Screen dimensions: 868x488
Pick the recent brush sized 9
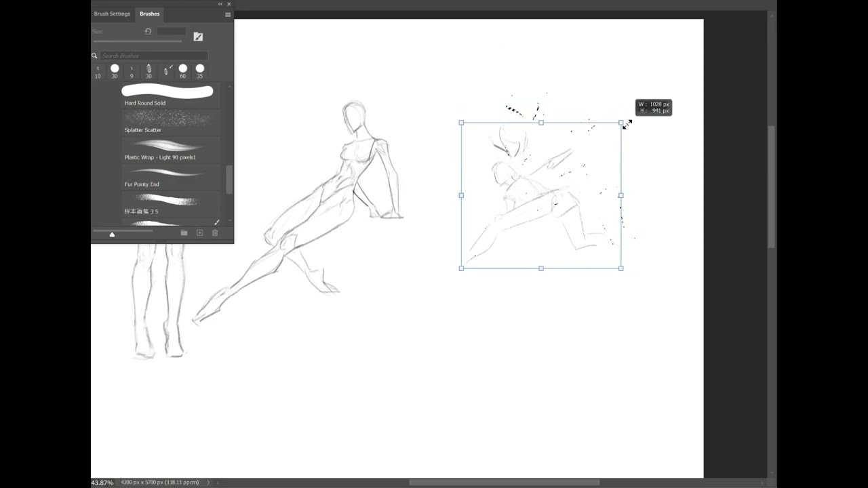pos(132,71)
